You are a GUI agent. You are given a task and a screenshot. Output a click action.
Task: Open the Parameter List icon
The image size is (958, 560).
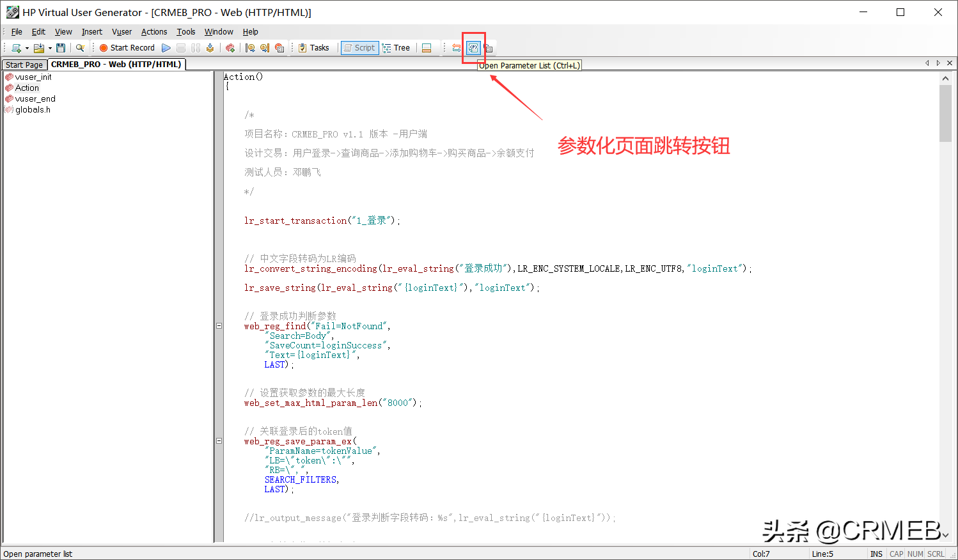click(473, 48)
